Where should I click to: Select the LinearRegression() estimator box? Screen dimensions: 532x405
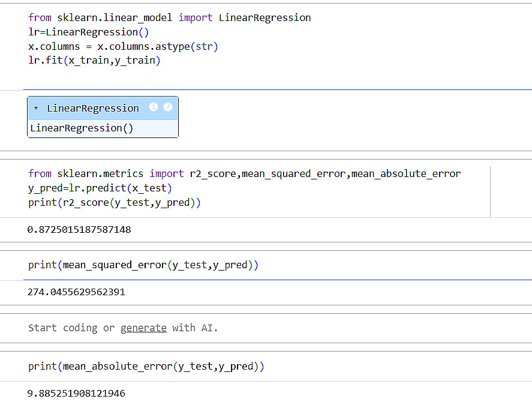coord(103,128)
